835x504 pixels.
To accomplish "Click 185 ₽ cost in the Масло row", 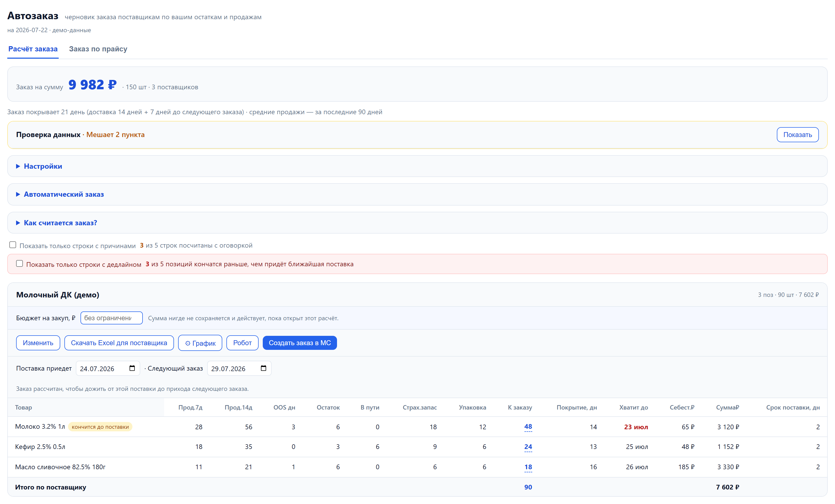I will point(686,467).
